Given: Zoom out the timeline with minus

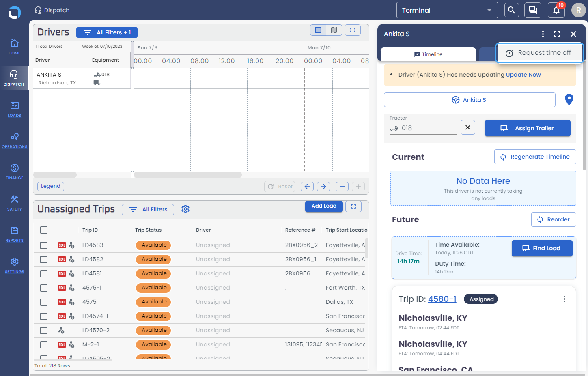Looking at the screenshot, I should click(x=342, y=187).
